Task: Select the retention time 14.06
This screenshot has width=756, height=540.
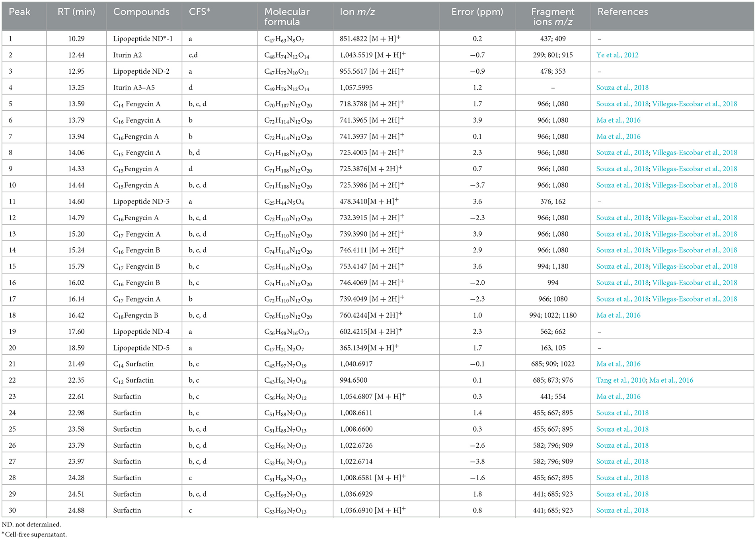Action: point(76,153)
